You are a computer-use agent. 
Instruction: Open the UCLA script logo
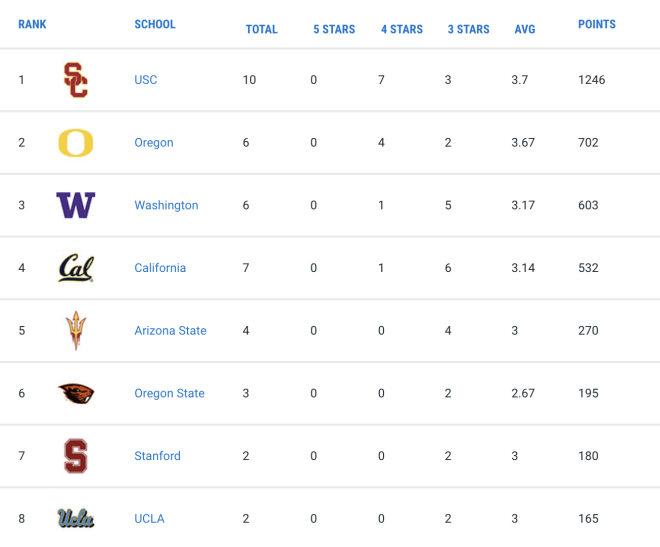tap(76, 518)
